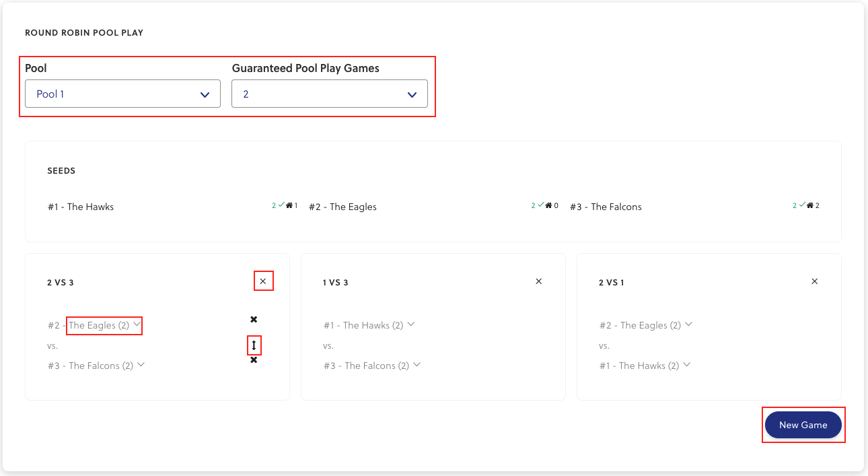Click green checkmark beside The Hawks seed
The image size is (868, 476).
point(281,205)
